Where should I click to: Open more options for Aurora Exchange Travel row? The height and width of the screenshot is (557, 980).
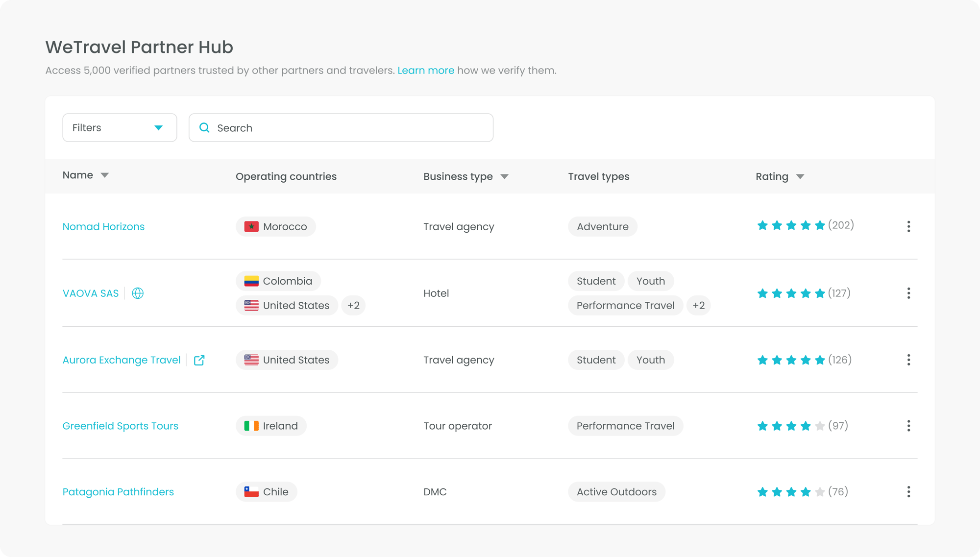(908, 360)
